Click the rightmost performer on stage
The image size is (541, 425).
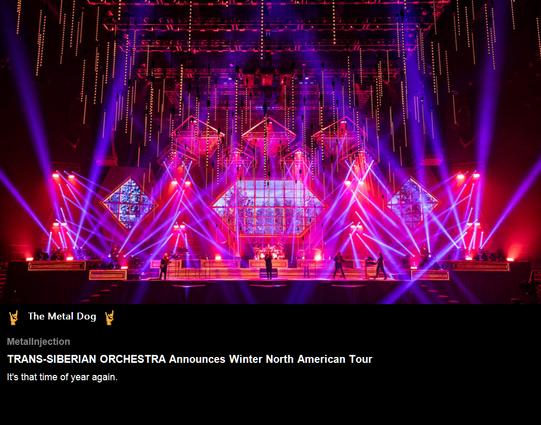[x=380, y=266]
